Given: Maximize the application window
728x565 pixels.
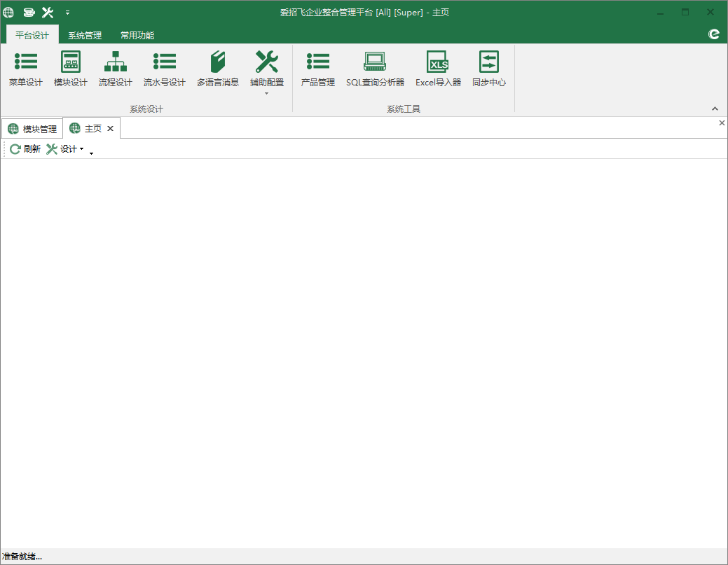Looking at the screenshot, I should [685, 13].
